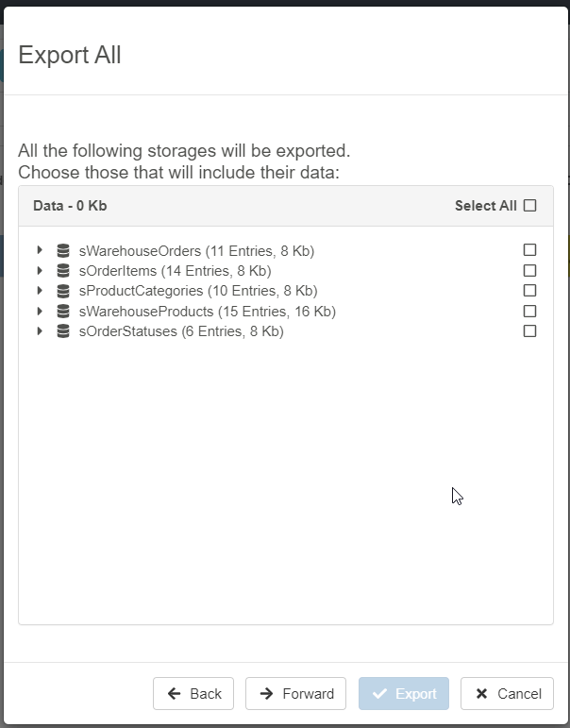
Task: Expand the sWarehouseOrders tree node
Action: coord(40,250)
